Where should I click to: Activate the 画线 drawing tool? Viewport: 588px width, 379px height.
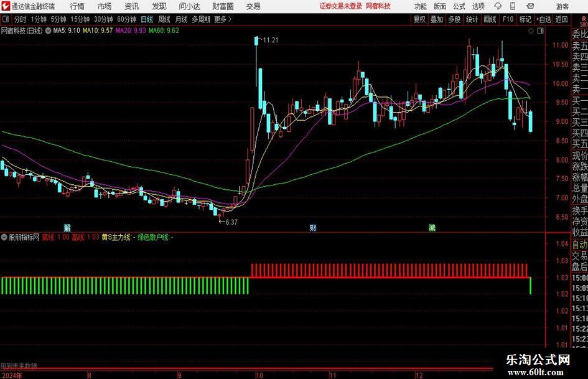(490, 19)
